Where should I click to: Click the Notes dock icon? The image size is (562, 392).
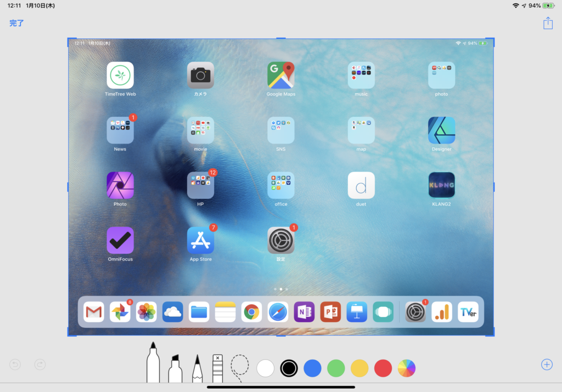(225, 312)
